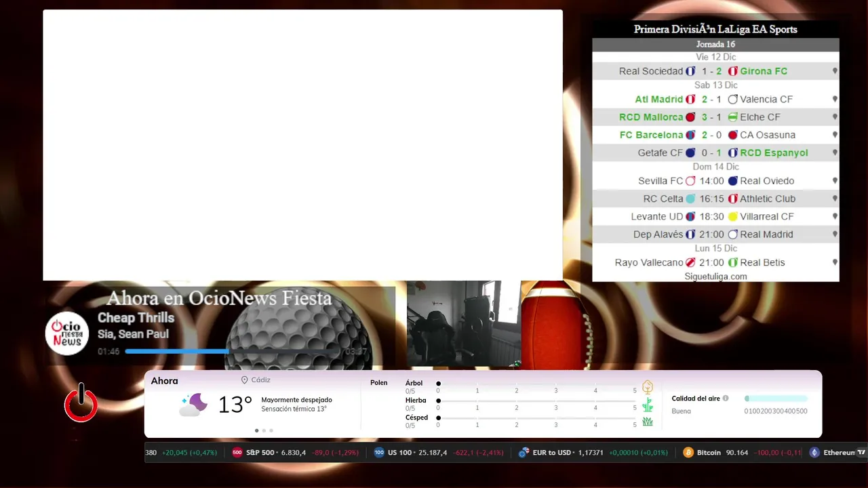This screenshot has height=488, width=868.
Task: Click the info icon beside Calidad del aire
Action: click(x=726, y=399)
